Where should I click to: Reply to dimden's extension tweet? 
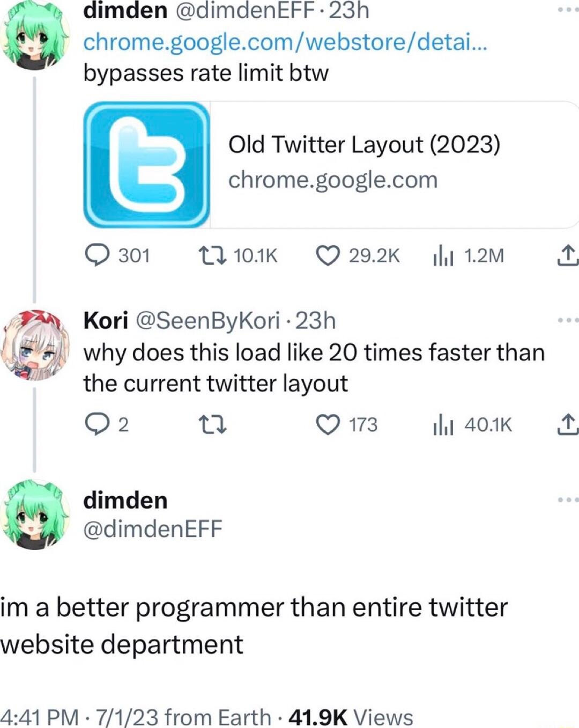99,256
